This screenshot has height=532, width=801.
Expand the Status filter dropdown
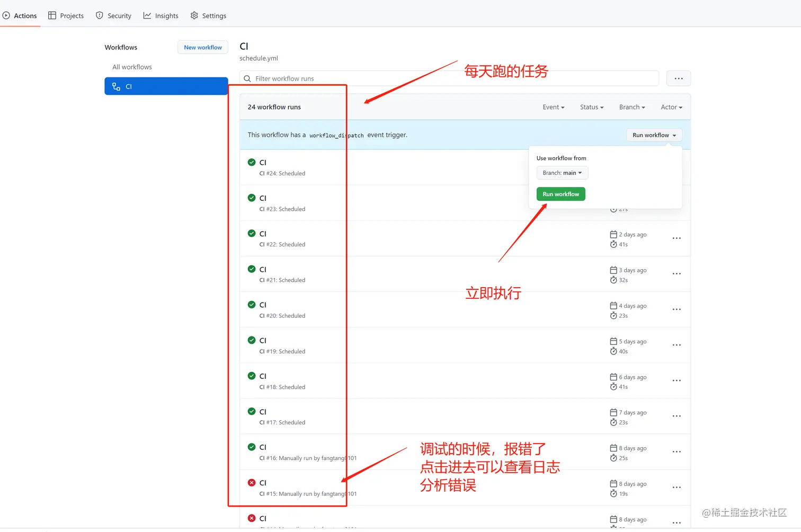click(x=592, y=107)
